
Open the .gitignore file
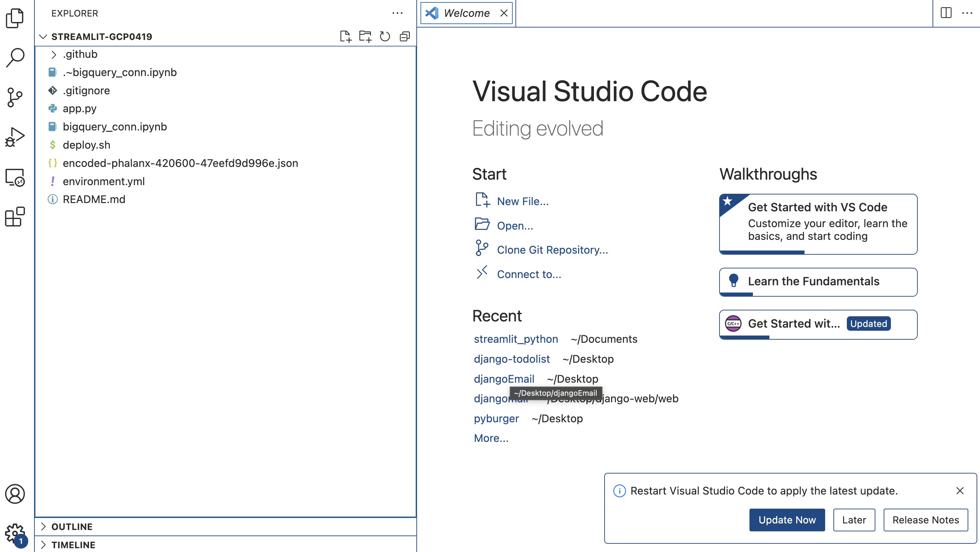[225, 91]
